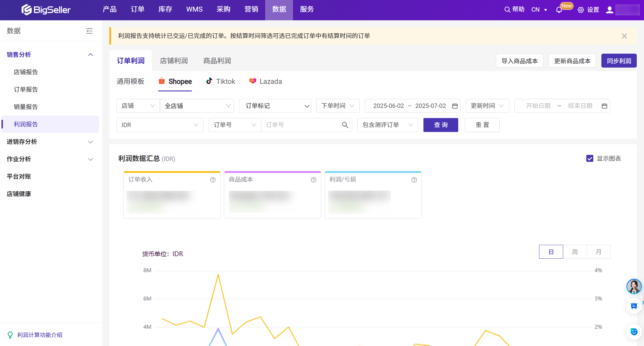The width and height of the screenshot is (644, 346).
Task: Open the IDR currency dropdown
Action: tap(160, 125)
